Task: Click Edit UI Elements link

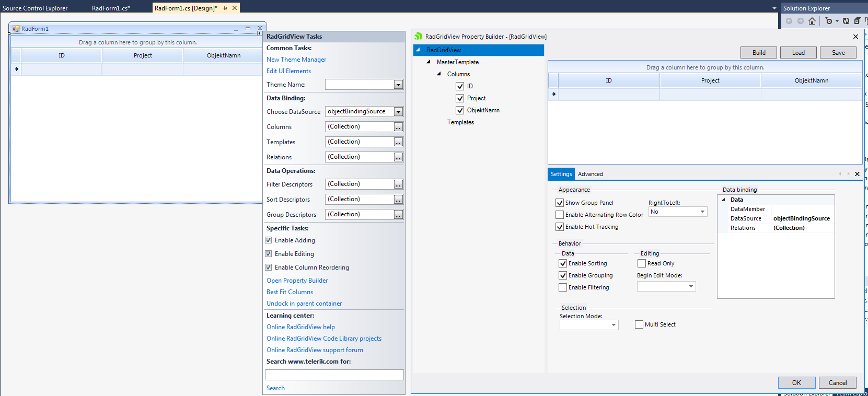Action: [288, 71]
